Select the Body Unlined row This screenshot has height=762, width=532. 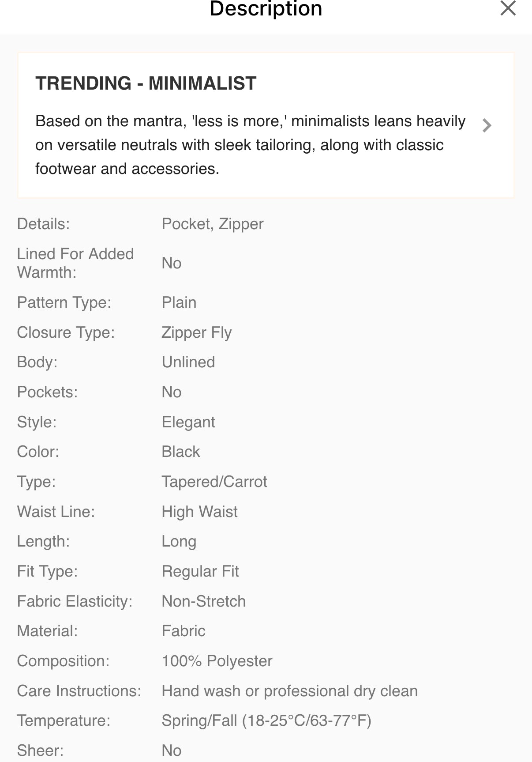[188, 362]
